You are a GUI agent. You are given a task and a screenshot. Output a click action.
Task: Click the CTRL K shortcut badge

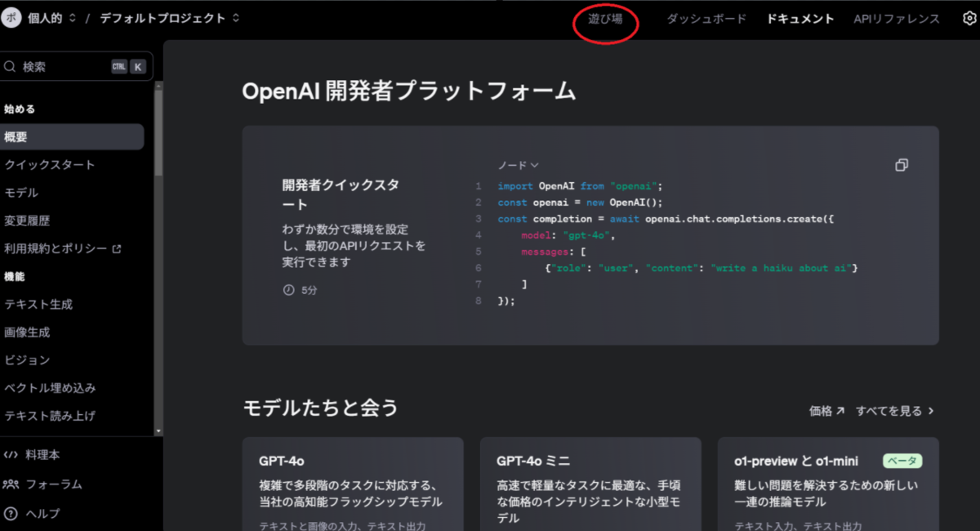click(x=128, y=67)
